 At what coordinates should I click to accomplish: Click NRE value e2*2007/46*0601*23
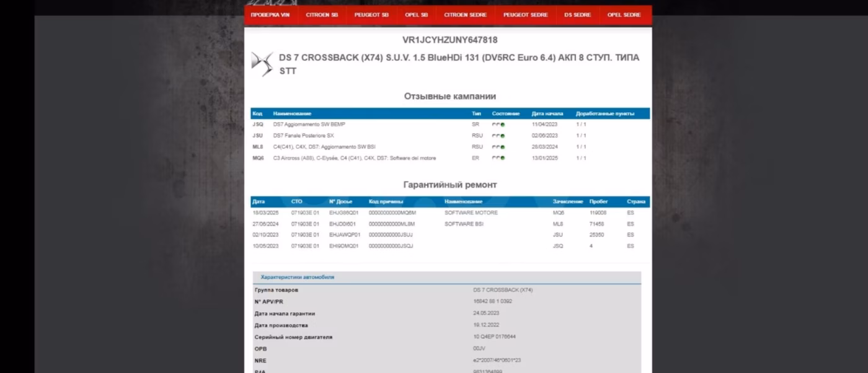click(497, 360)
